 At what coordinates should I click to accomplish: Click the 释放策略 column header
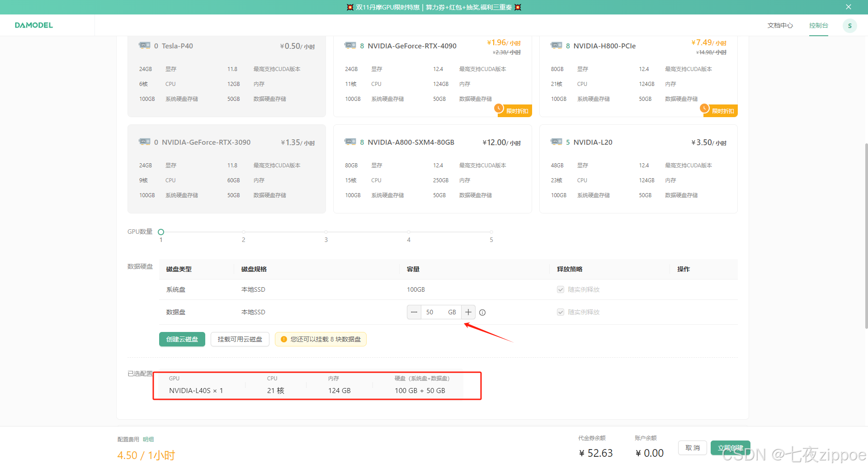570,269
